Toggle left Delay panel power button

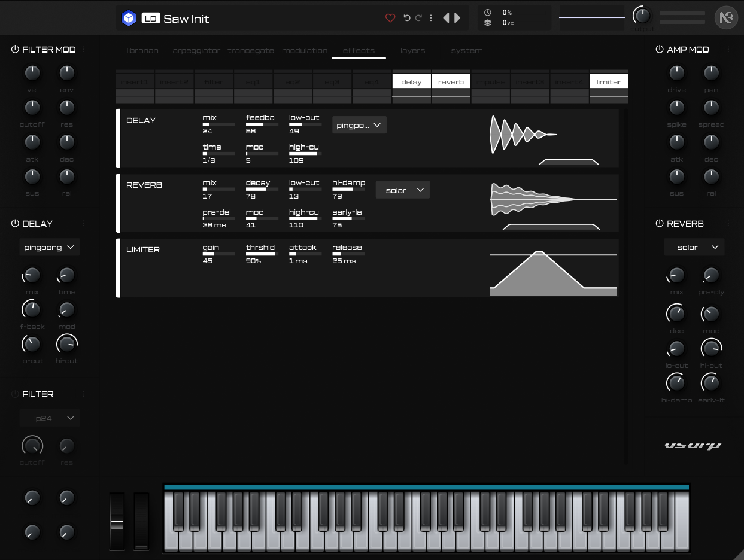click(x=15, y=223)
